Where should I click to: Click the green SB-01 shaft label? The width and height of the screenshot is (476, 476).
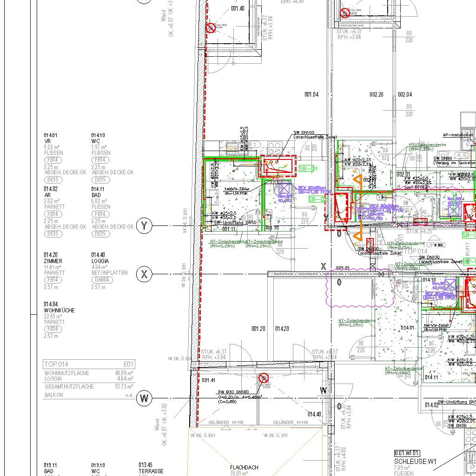(x=308, y=169)
